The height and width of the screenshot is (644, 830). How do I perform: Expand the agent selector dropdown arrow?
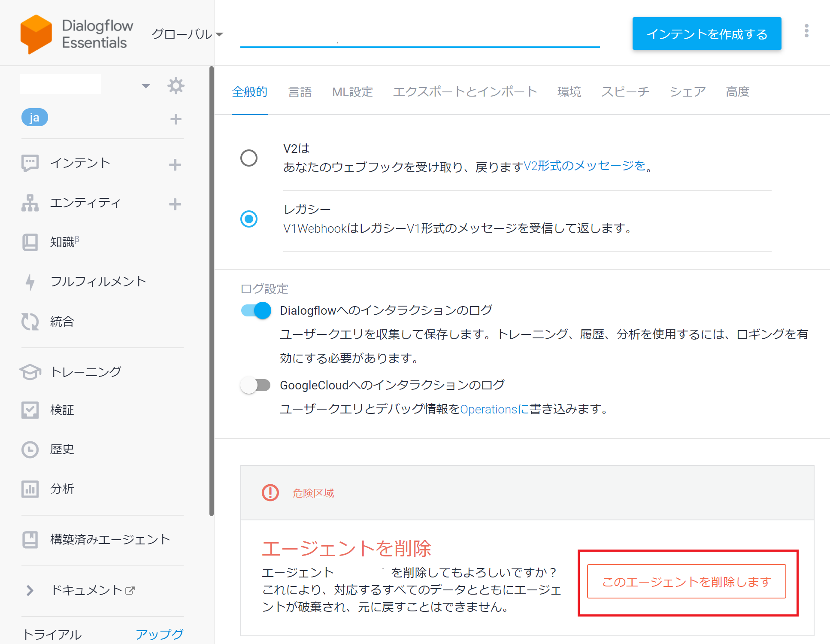point(146,86)
